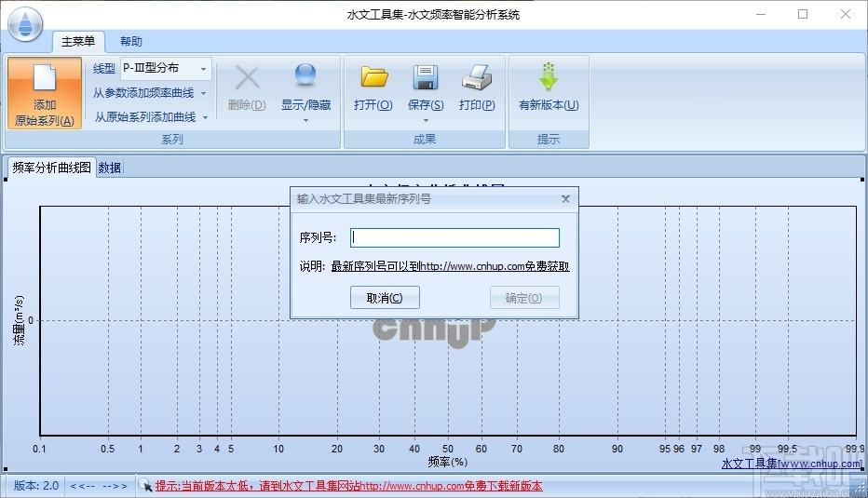This screenshot has width=868, height=498.
Task: Expand the Show/Hide dropdown arrow
Action: click(x=305, y=120)
